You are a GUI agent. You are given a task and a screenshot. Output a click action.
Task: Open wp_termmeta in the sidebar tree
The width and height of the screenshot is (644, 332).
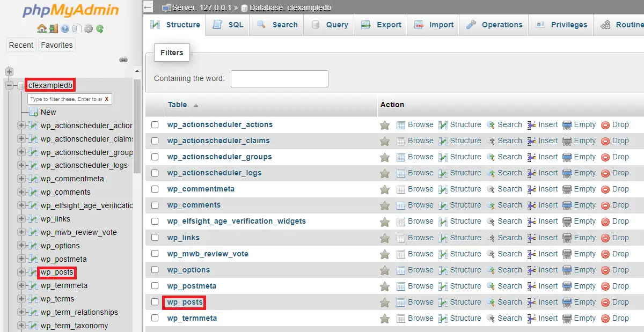(x=64, y=285)
